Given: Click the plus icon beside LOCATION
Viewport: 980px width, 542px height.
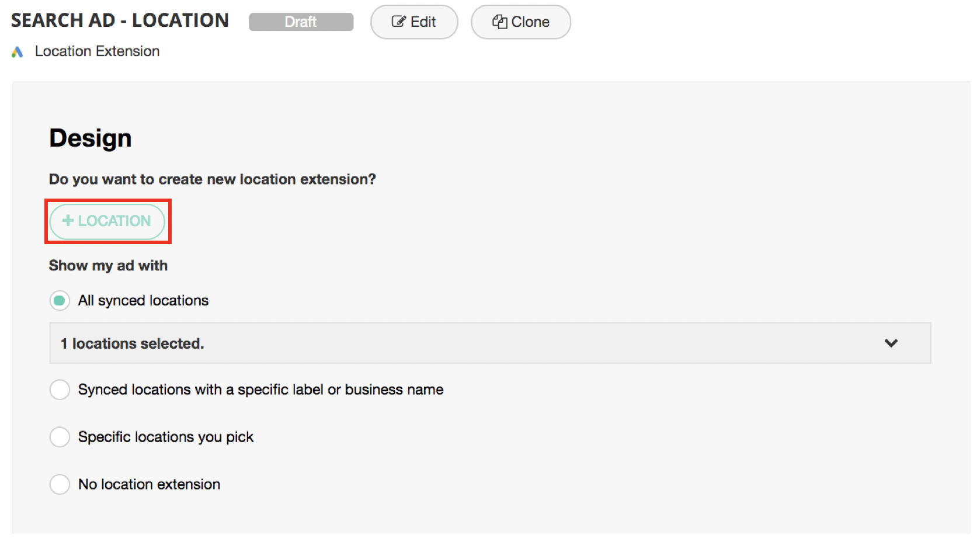Looking at the screenshot, I should pos(68,221).
